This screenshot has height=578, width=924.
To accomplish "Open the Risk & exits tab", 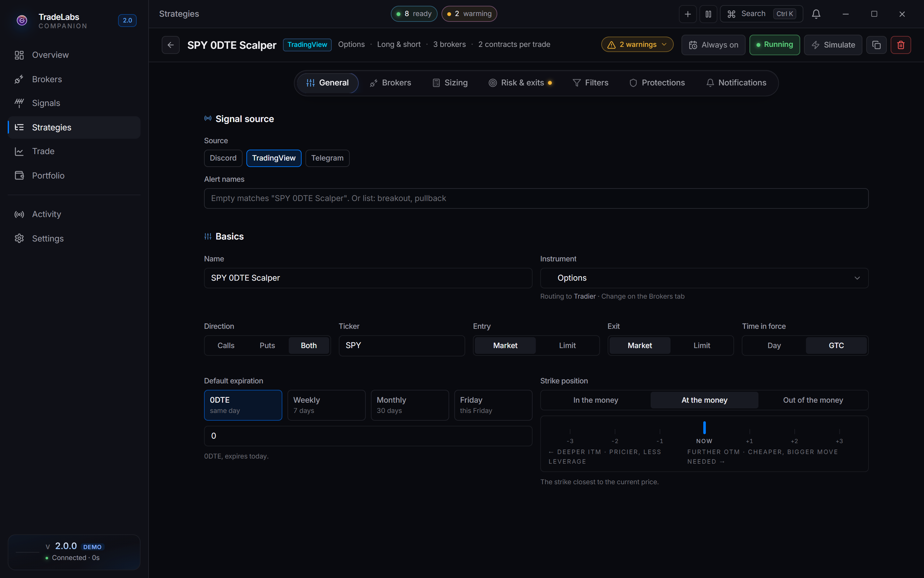I will [520, 83].
